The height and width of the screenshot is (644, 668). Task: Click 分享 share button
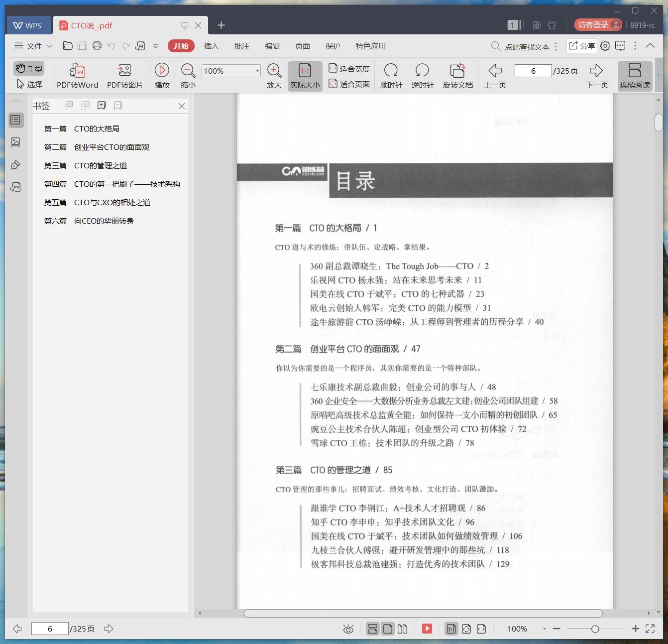click(x=582, y=46)
